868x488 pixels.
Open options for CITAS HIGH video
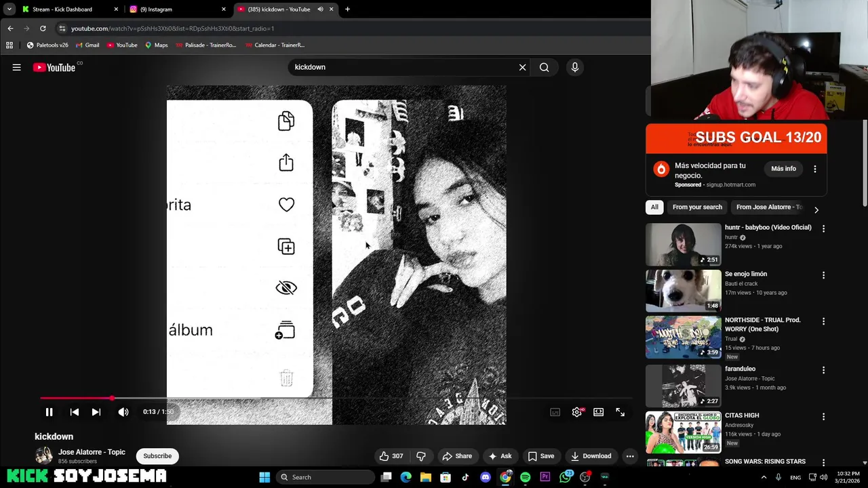823,417
